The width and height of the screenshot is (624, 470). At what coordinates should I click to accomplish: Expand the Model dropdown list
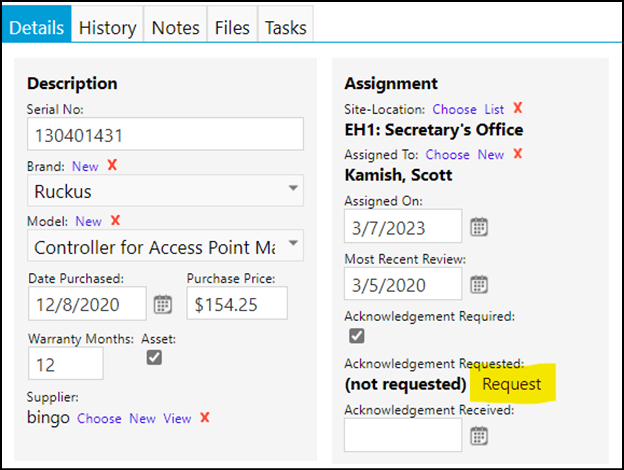[x=165, y=246]
